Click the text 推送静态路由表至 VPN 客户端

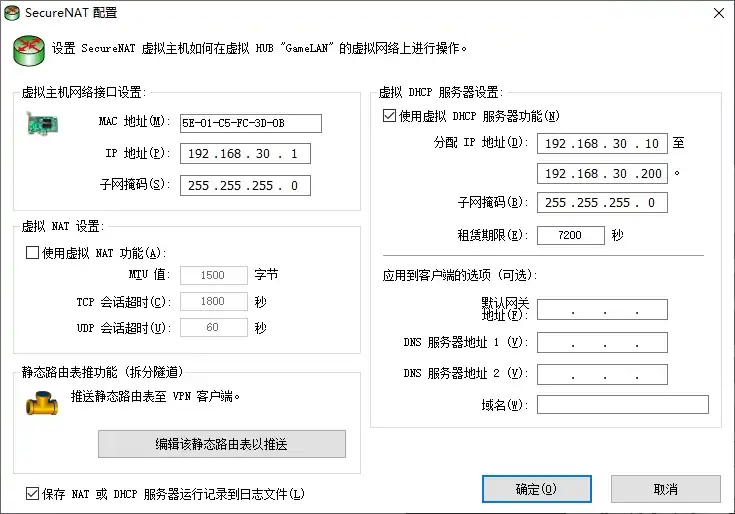pos(155,396)
